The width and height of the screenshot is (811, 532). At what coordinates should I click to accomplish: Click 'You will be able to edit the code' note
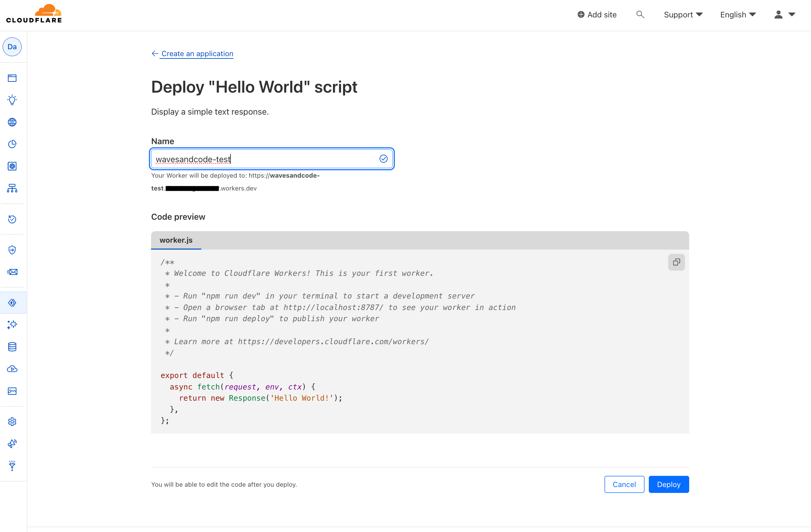[224, 484]
